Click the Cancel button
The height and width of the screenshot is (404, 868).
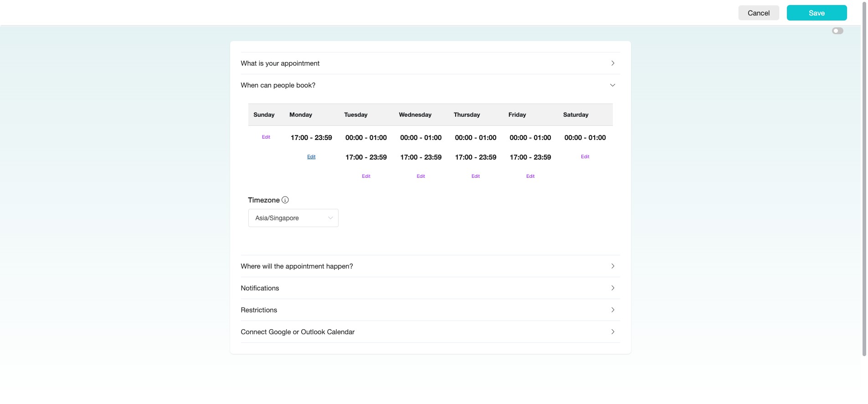[759, 13]
